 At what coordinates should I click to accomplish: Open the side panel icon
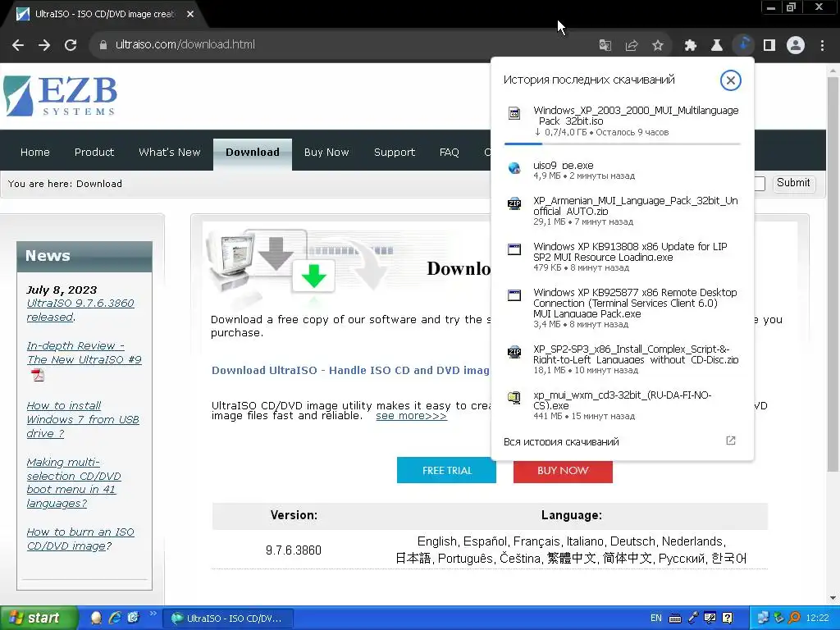tap(769, 46)
